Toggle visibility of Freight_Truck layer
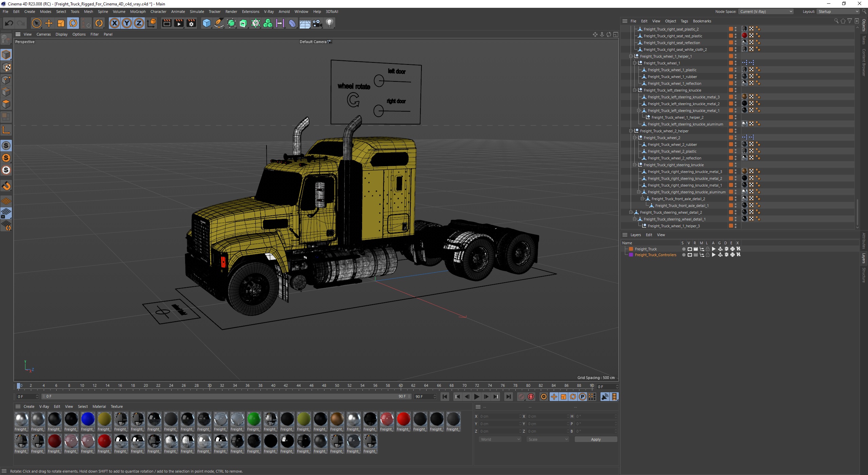This screenshot has height=475, width=868. click(690, 249)
